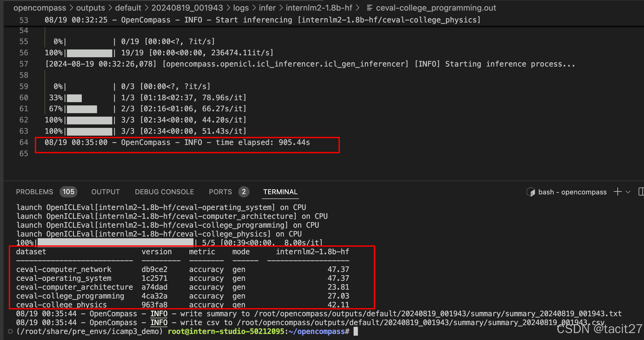This screenshot has width=644, height=340.
Task: Expand the 'logs' breadcrumb segment
Action: (x=241, y=8)
